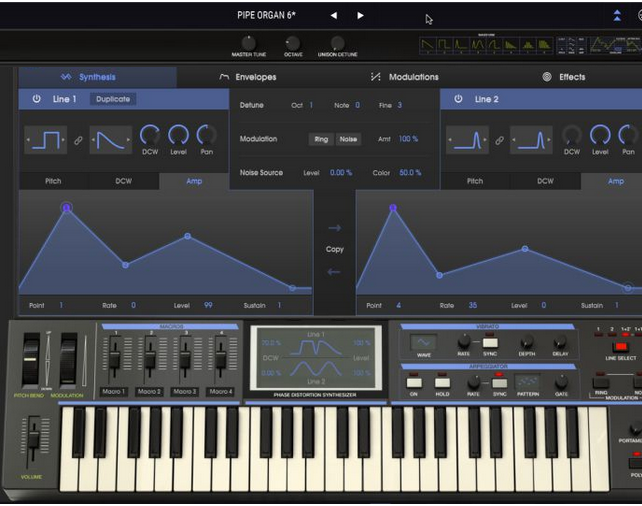
Task: Click the Line 2 waveform link icon
Action: (500, 140)
